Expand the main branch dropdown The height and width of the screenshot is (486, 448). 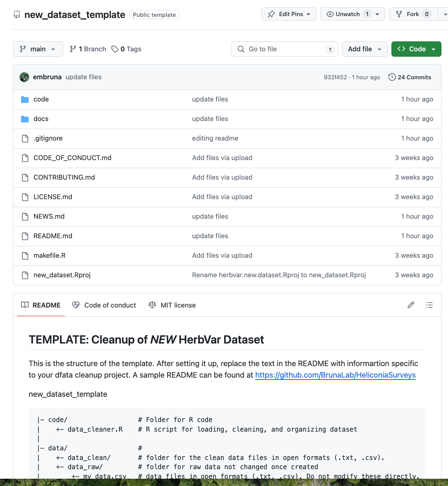38,49
